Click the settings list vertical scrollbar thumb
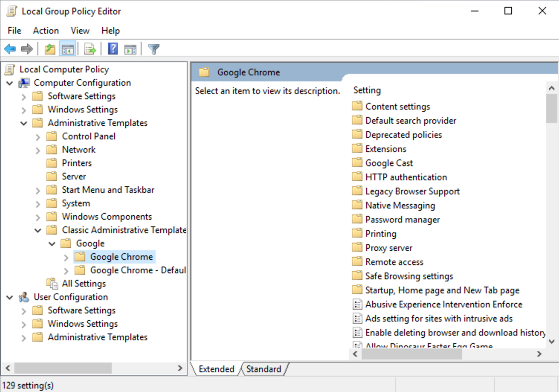 click(x=552, y=109)
